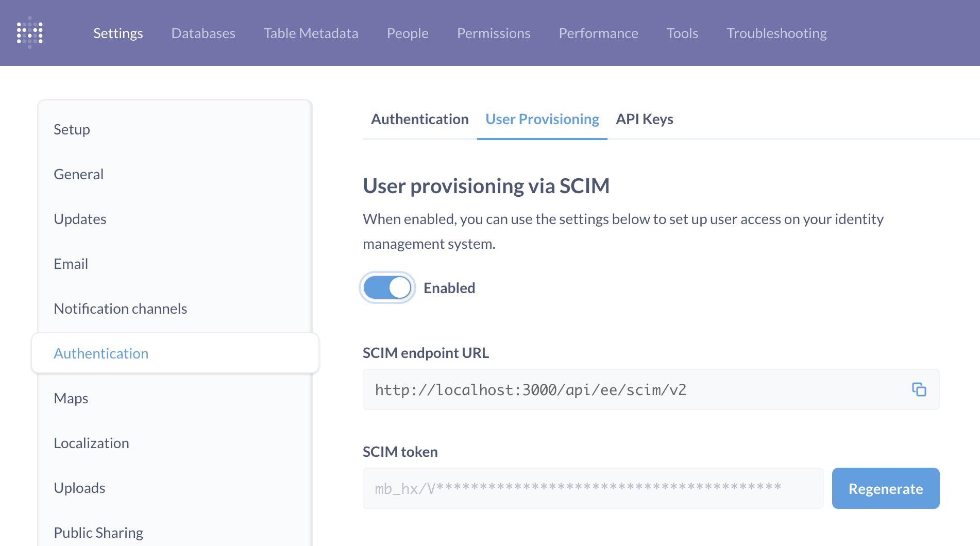Copy the SCIM endpoint URL
Image resolution: width=980 pixels, height=546 pixels.
click(920, 390)
